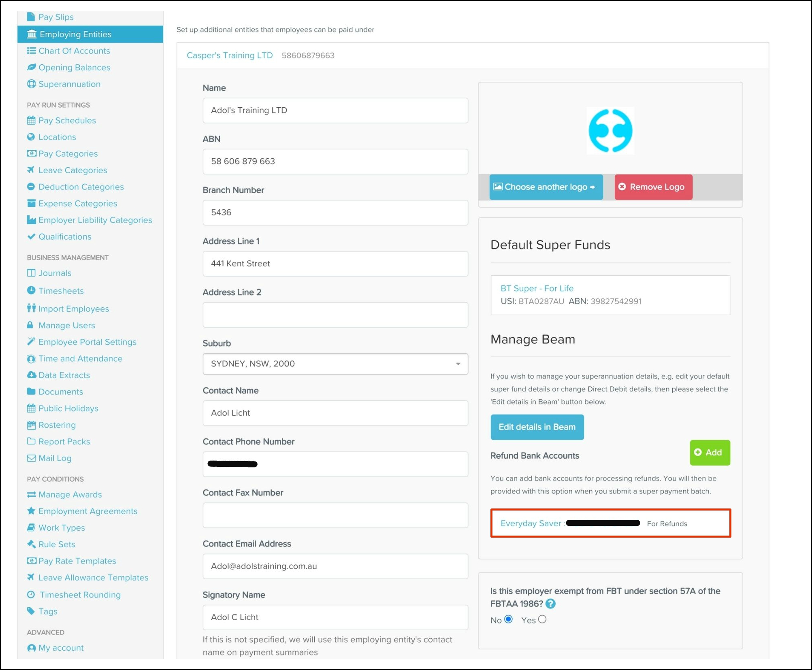Click Edit details in Beam button

(x=537, y=427)
